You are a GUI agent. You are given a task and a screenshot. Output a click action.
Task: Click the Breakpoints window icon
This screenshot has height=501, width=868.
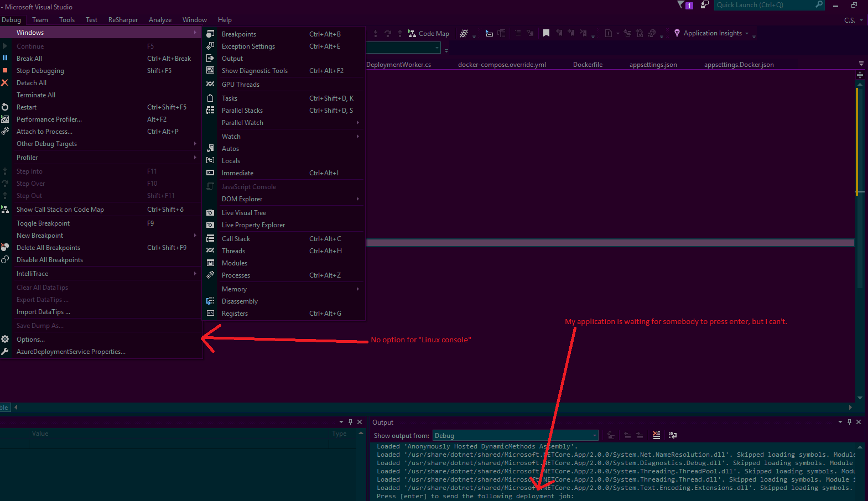click(210, 34)
